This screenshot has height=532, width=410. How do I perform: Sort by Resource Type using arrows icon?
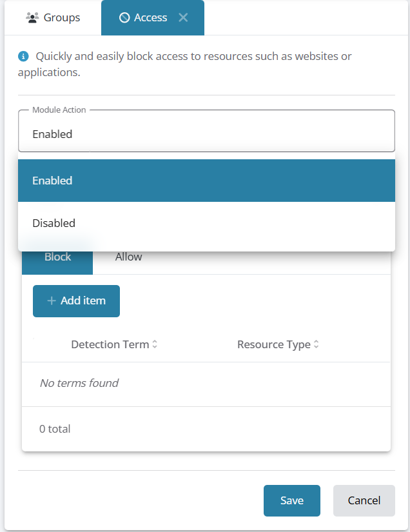[x=316, y=344]
